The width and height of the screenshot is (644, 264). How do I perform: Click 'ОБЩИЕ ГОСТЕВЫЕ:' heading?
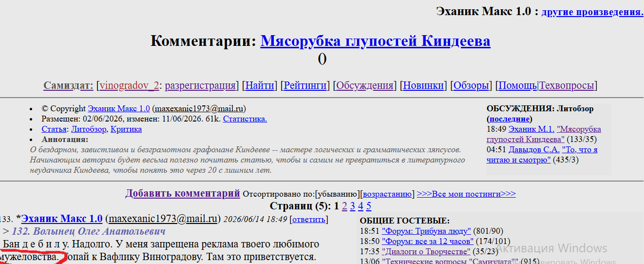point(405,221)
